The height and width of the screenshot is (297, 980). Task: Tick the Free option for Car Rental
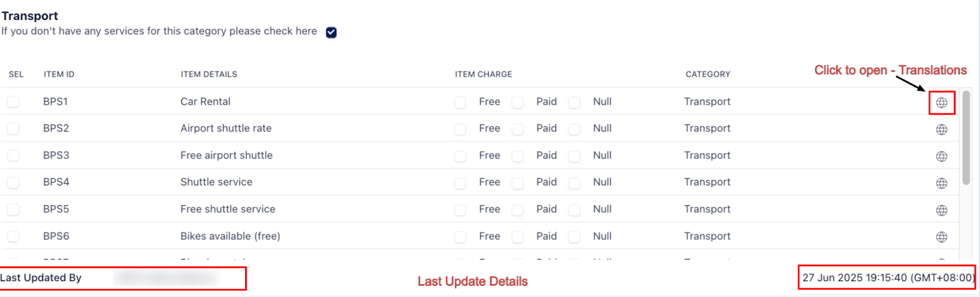point(461,102)
